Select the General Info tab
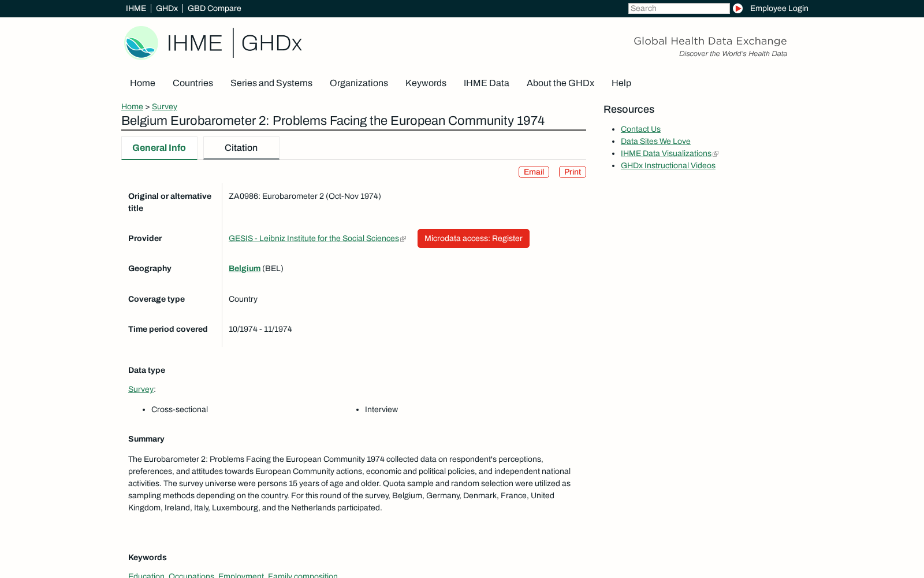This screenshot has height=578, width=924. (x=159, y=148)
